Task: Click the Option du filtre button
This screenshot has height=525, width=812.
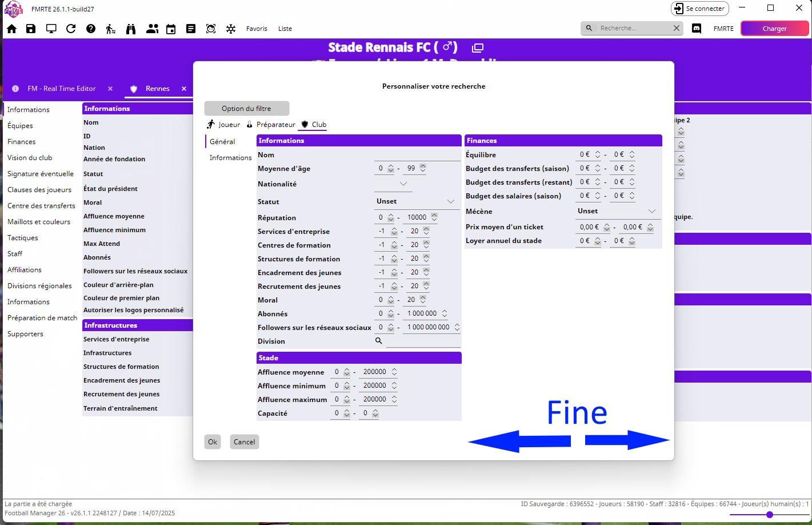Action: tap(246, 109)
